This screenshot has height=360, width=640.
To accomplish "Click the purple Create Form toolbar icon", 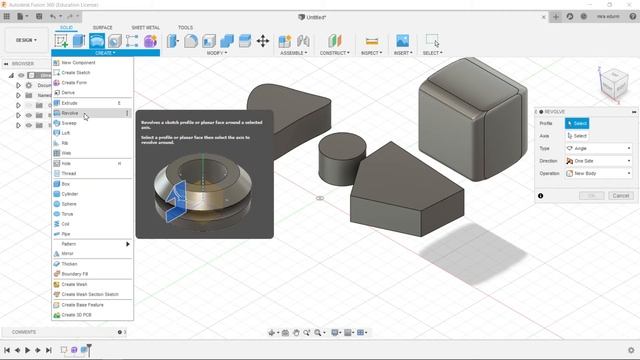I will click(150, 41).
